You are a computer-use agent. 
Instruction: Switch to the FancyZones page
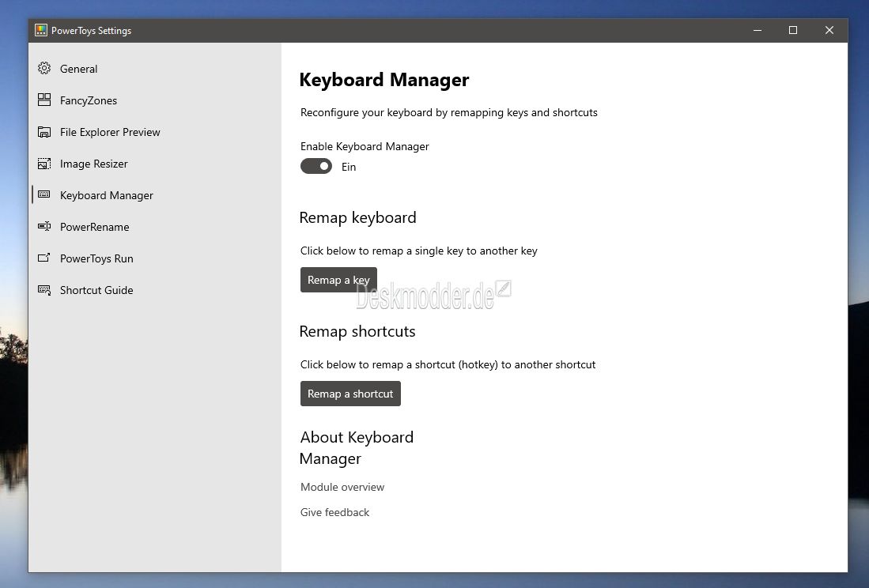point(155,100)
